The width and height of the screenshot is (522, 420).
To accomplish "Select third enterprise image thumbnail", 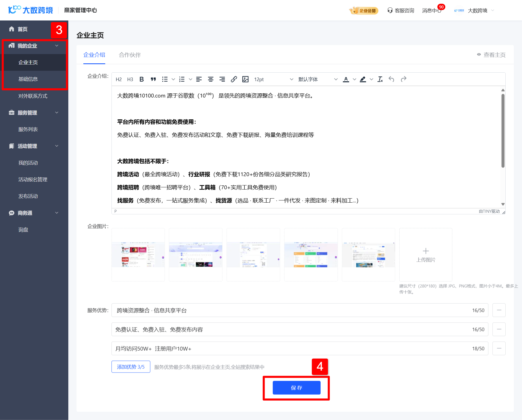I will click(253, 255).
